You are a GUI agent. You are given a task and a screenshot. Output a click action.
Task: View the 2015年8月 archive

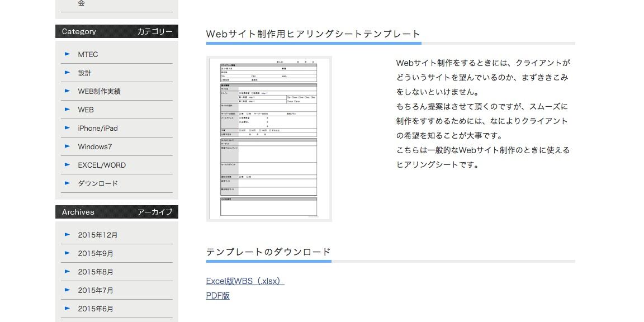coord(96,272)
